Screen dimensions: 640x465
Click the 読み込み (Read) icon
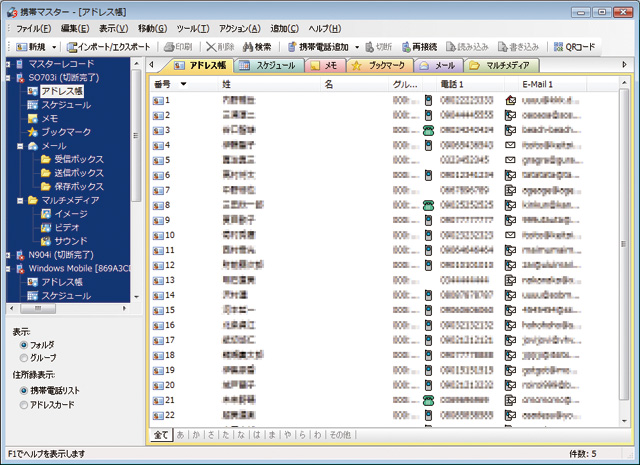pos(450,47)
